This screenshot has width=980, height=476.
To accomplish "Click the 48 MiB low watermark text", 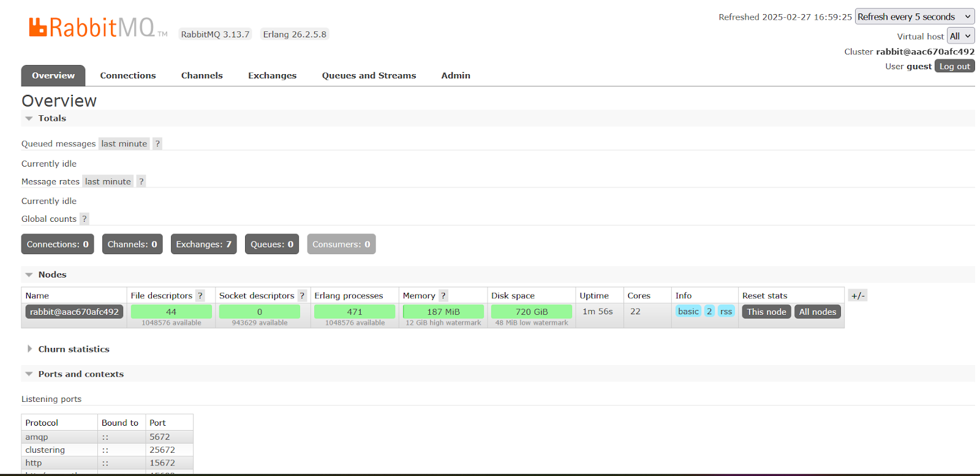I will 532,323.
